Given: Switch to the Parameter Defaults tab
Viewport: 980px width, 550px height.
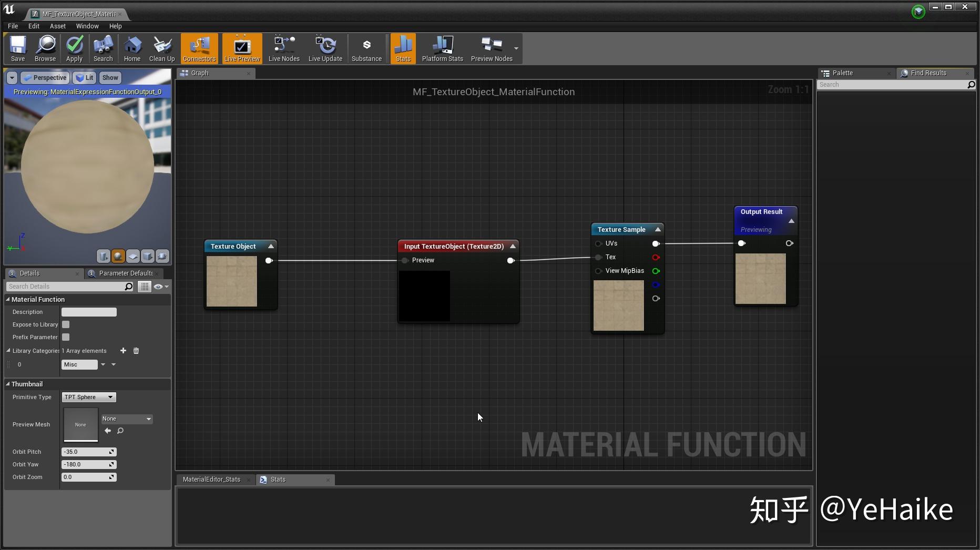Looking at the screenshot, I should tap(125, 273).
